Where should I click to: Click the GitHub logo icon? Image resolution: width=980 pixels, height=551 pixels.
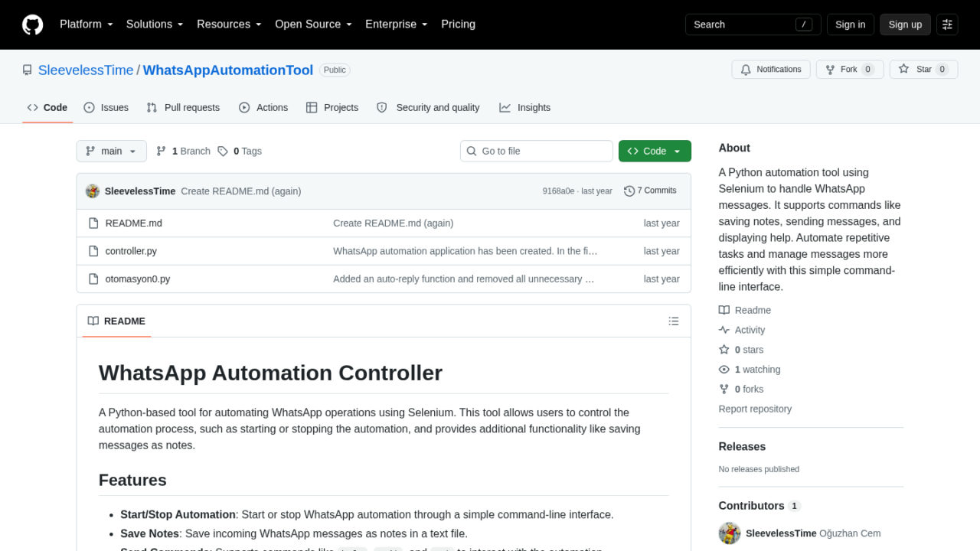point(33,24)
